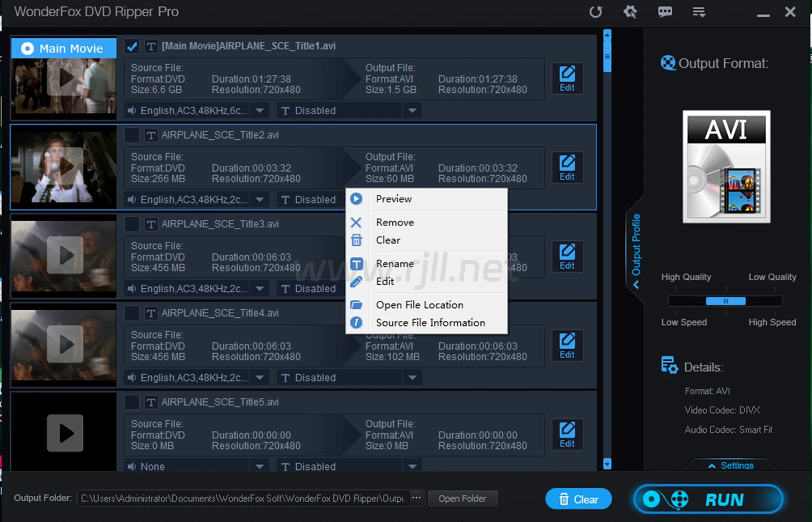The image size is (812, 522).
Task: Expand the Settings panel at bottom right
Action: 730,465
